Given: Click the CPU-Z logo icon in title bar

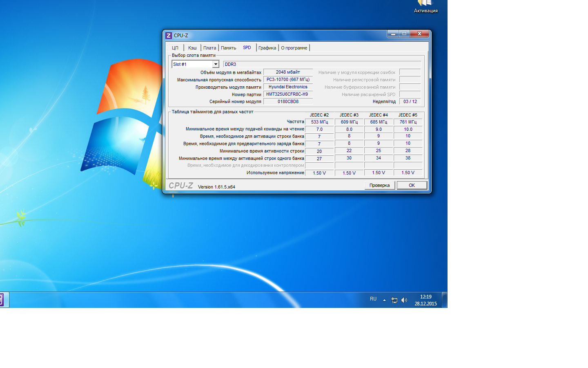Looking at the screenshot, I should (169, 36).
